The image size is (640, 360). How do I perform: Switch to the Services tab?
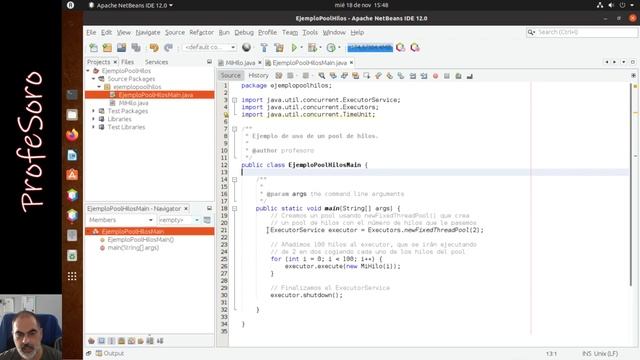pos(156,62)
